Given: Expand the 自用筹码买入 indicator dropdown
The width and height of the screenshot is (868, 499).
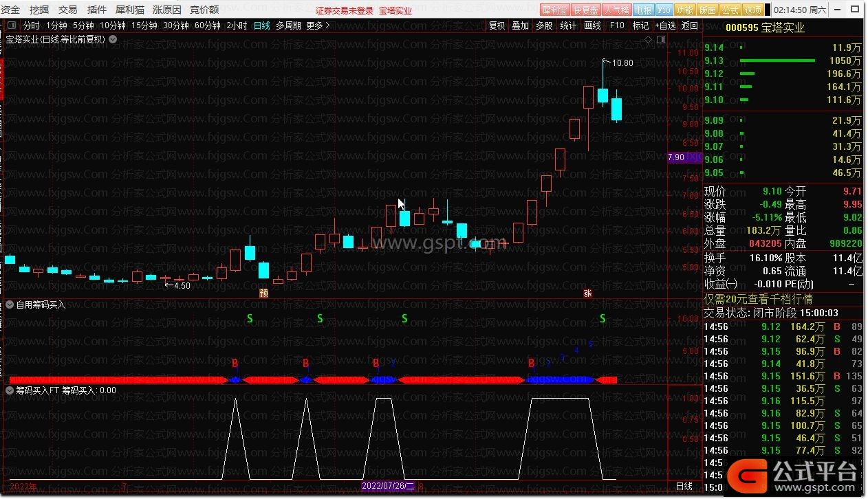Looking at the screenshot, I should tap(10, 304).
